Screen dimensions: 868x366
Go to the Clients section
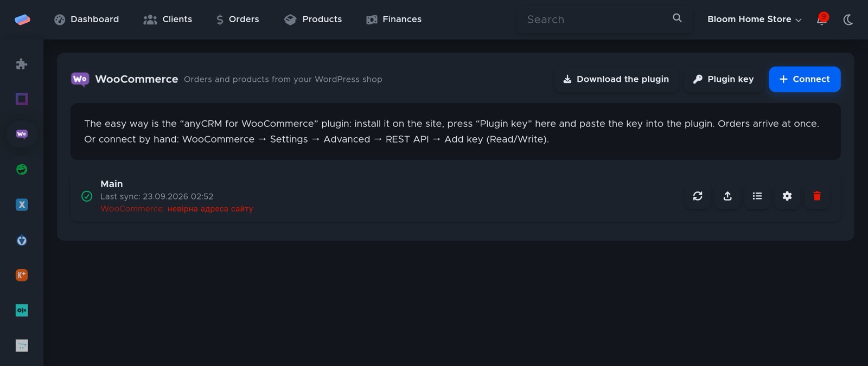[168, 20]
